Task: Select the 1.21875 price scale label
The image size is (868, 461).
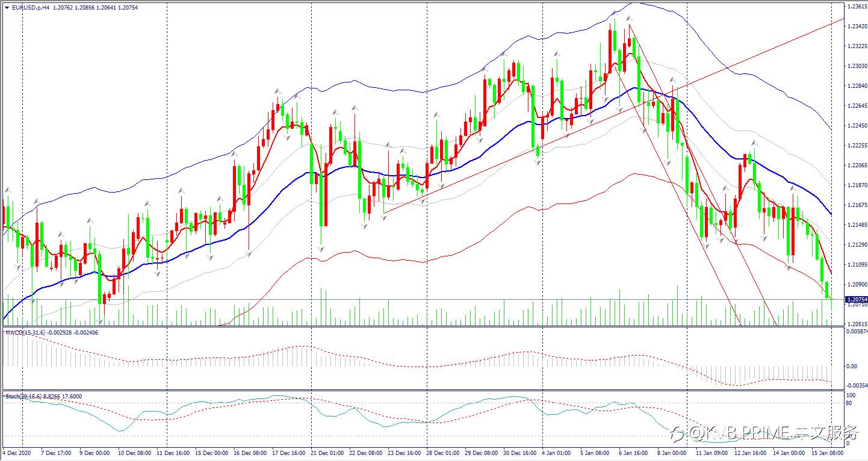Action: [857, 185]
